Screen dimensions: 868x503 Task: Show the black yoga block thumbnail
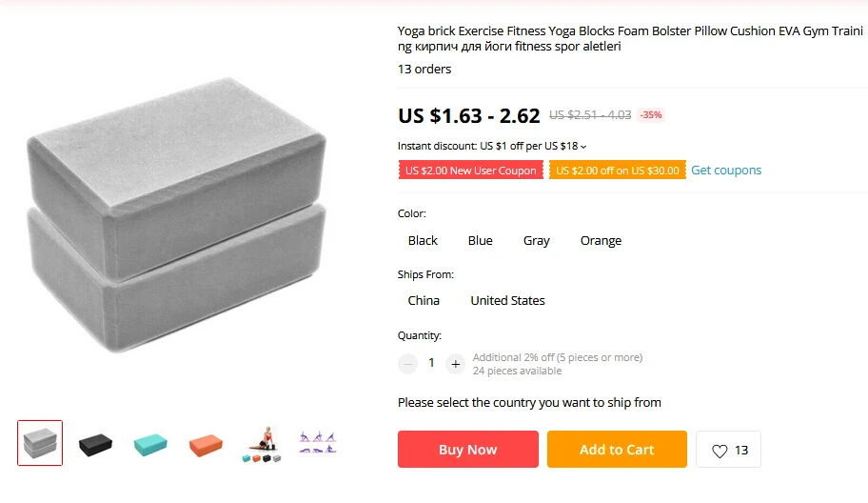click(x=95, y=444)
